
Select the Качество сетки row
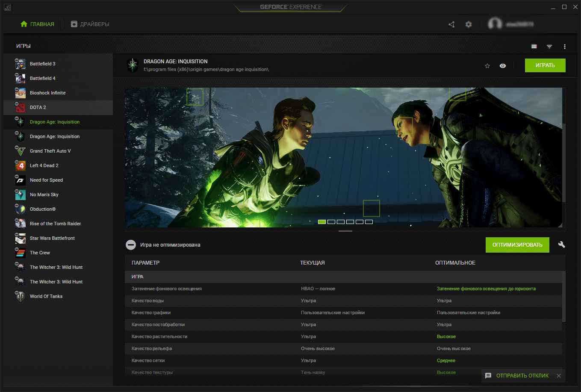click(x=344, y=360)
